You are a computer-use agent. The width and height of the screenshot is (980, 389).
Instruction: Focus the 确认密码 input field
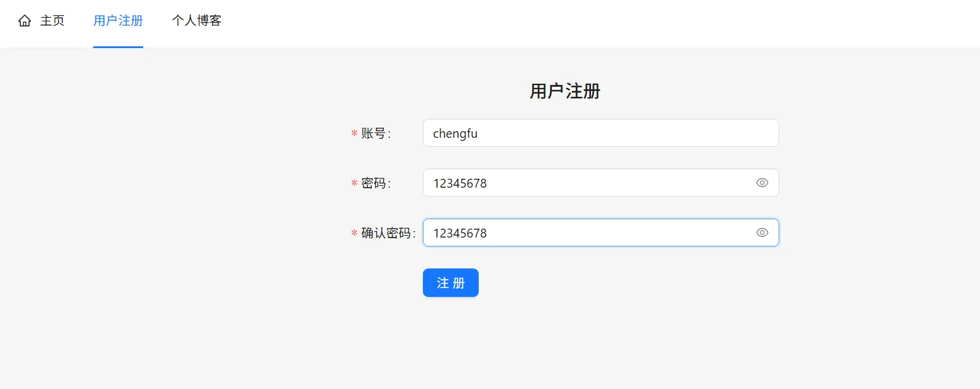pos(600,233)
